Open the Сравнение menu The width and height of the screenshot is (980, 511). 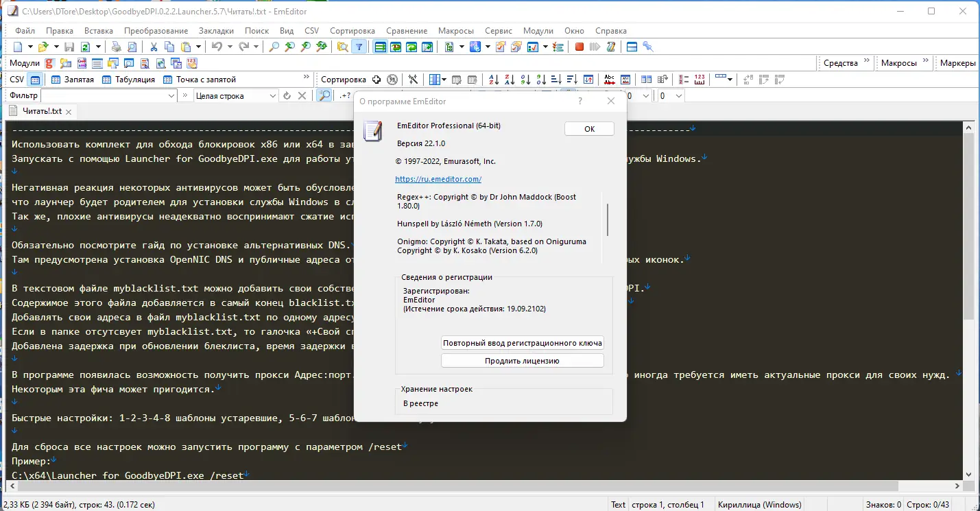pyautogui.click(x=407, y=30)
